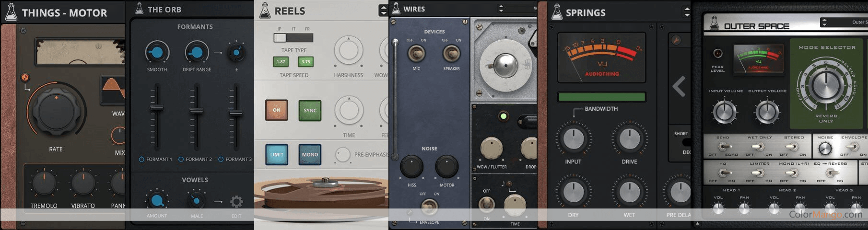Click the TAPE TYPE JP/IT/FR selector in Reels
The image size is (868, 230).
(293, 37)
